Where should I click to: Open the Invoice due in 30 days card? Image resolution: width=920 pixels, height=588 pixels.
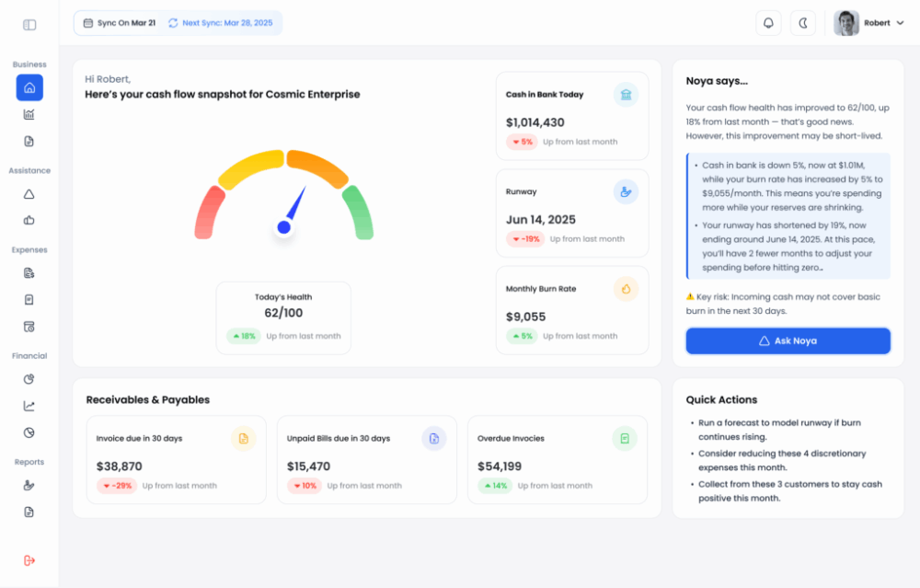176,459
